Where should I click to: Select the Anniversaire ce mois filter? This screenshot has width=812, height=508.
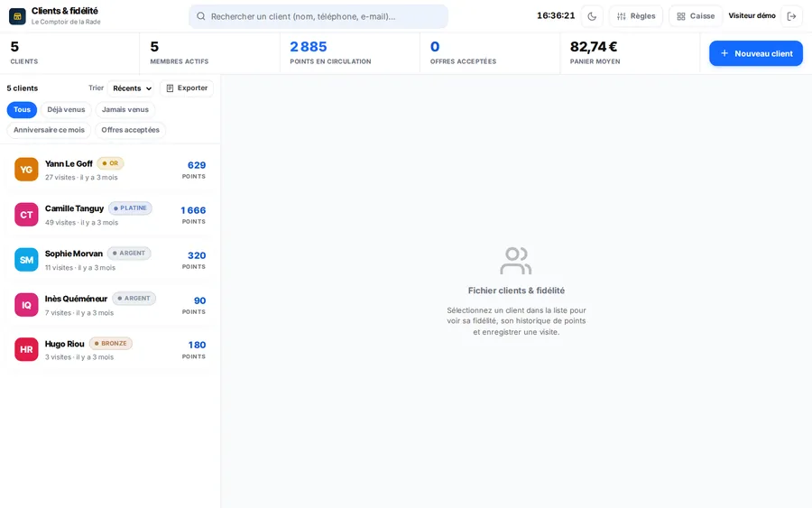(49, 130)
